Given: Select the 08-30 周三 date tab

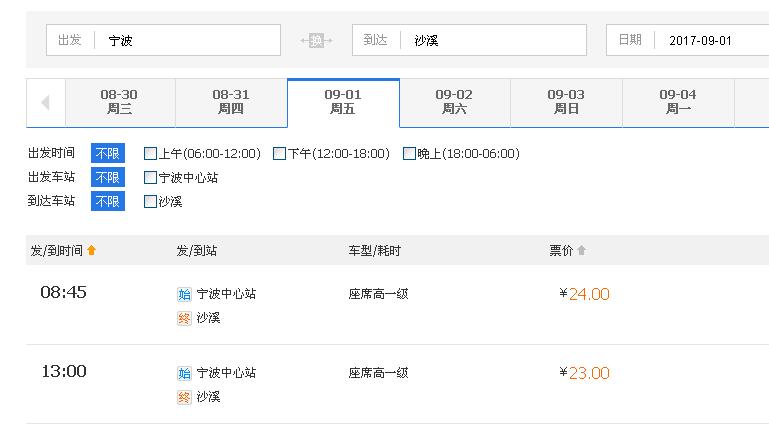Looking at the screenshot, I should (x=119, y=102).
